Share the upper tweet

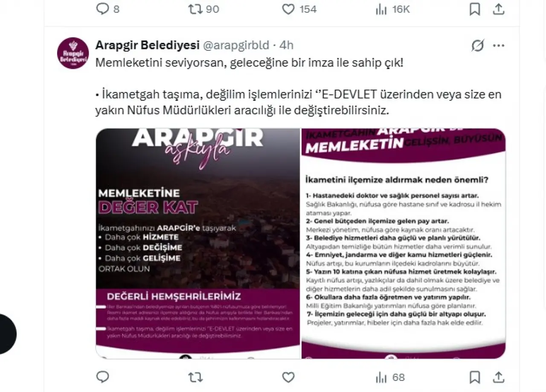(x=499, y=9)
